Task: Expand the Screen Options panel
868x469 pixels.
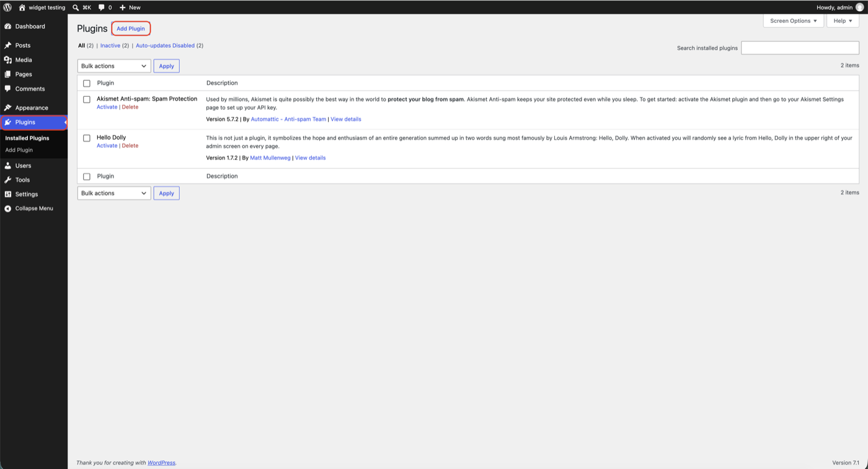Action: point(794,21)
